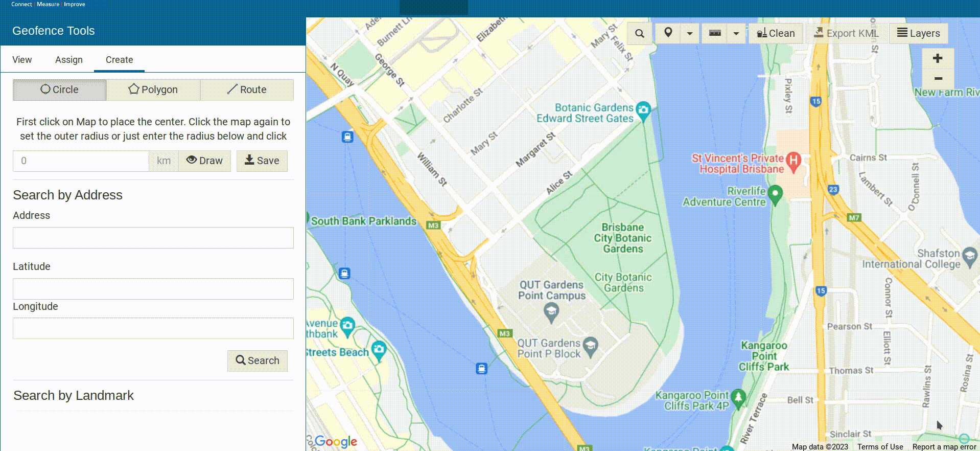The width and height of the screenshot is (980, 451).
Task: Click ferry terminal icon near N Quay
Action: coord(347,137)
